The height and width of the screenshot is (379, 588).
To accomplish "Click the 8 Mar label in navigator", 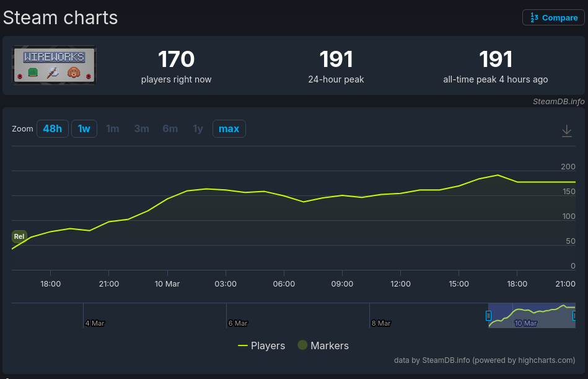I will pyautogui.click(x=381, y=323).
